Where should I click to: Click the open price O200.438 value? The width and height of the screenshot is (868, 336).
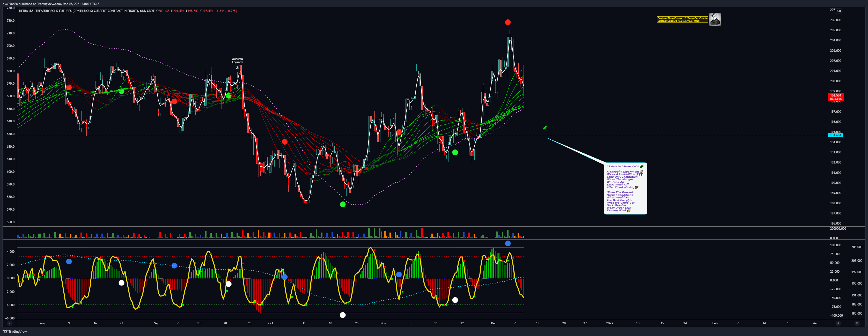point(163,11)
